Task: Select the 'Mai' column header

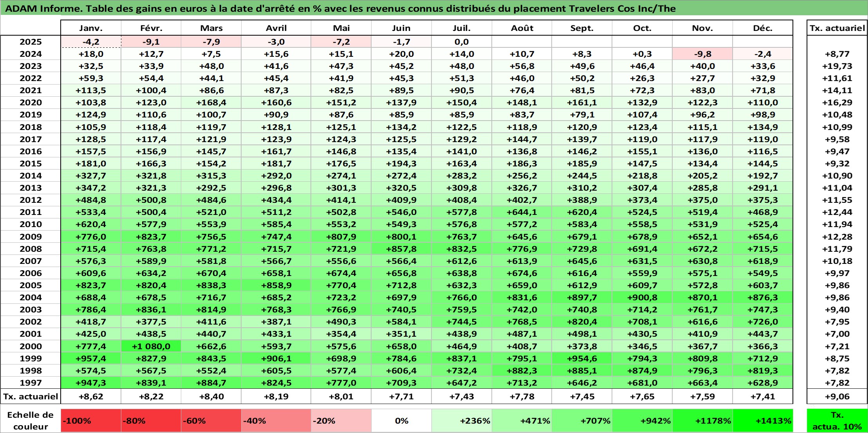Action: [341, 28]
